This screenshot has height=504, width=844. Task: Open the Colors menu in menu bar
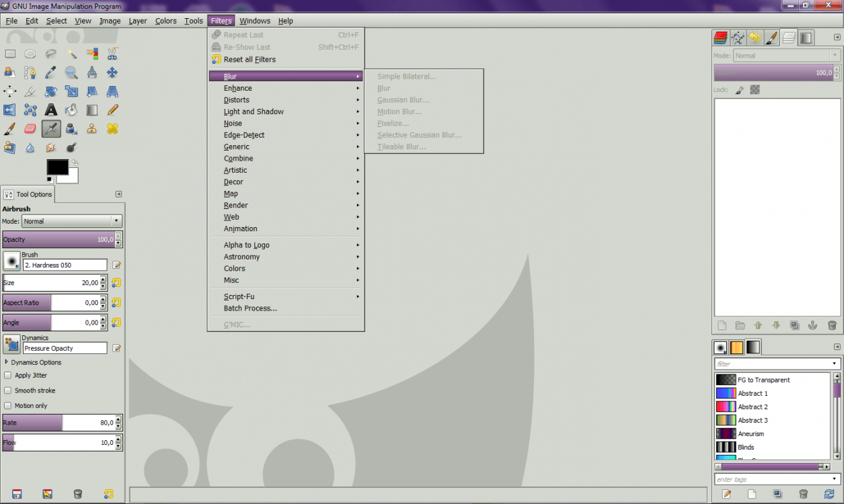[x=166, y=21]
